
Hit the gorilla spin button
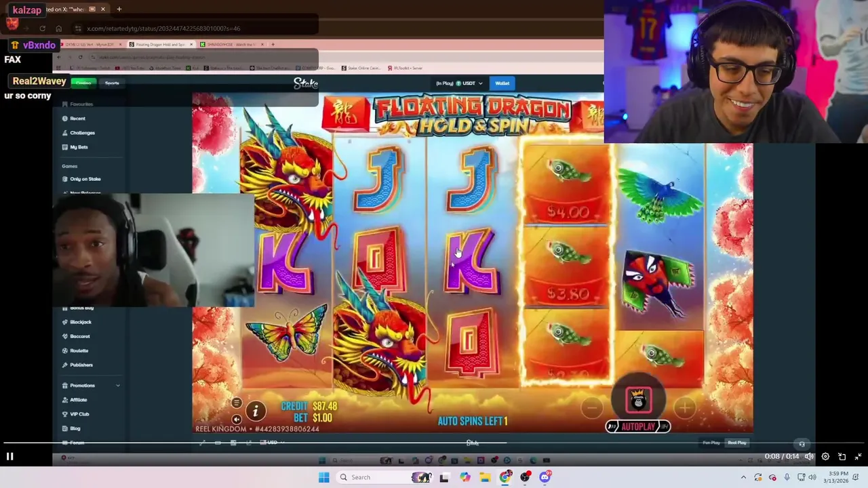[638, 399]
